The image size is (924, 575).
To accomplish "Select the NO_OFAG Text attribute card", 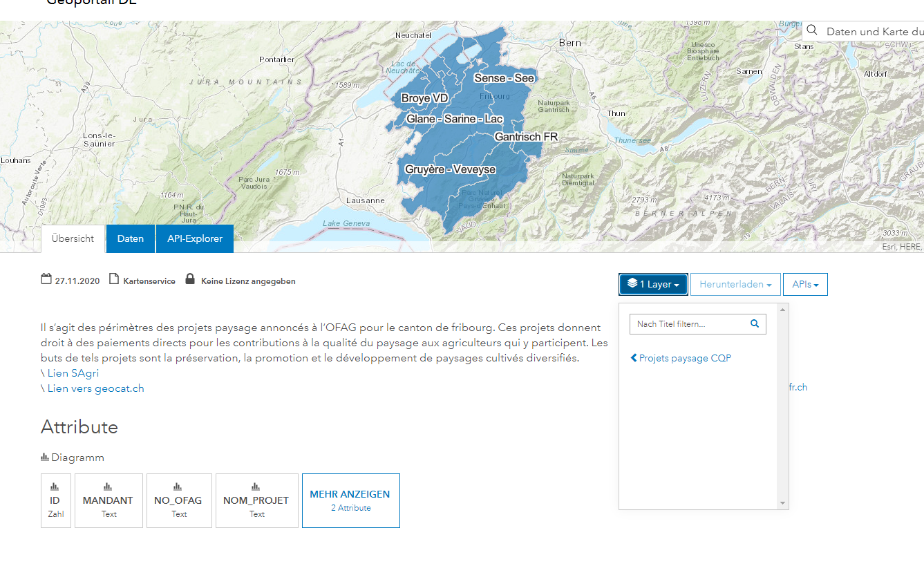I will point(179,500).
